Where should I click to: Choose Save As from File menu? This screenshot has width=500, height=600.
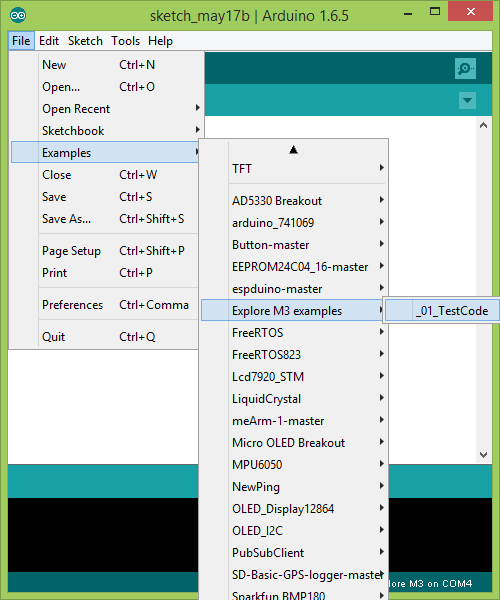tap(105, 219)
